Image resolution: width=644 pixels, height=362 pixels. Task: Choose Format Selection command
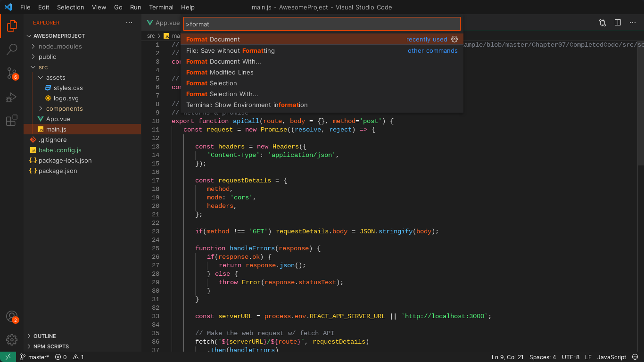[x=322, y=83]
